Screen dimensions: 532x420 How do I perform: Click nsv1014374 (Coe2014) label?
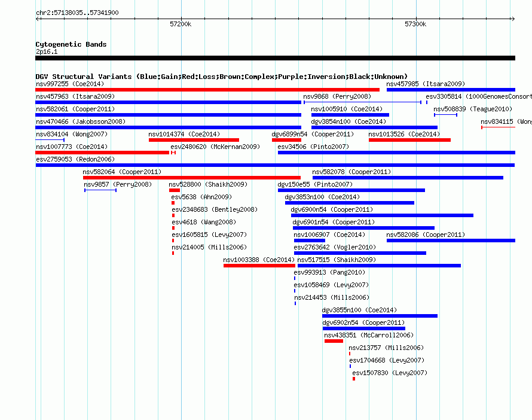(184, 134)
